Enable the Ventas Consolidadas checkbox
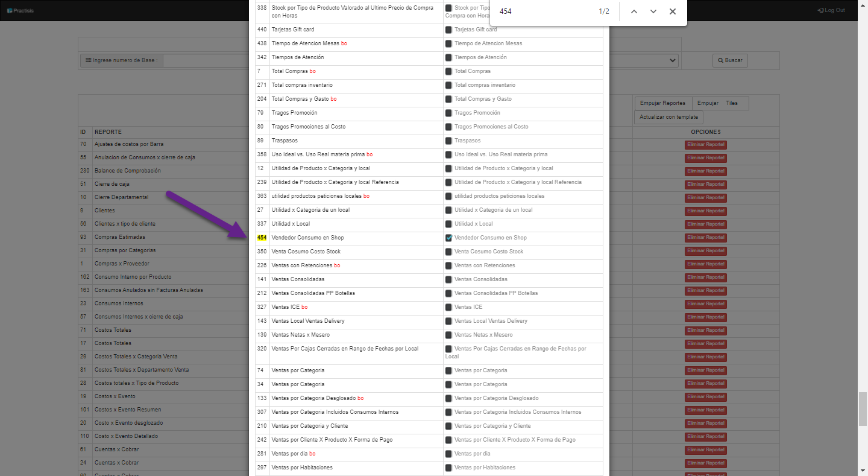Viewport: 868px width, 476px height. pos(448,279)
